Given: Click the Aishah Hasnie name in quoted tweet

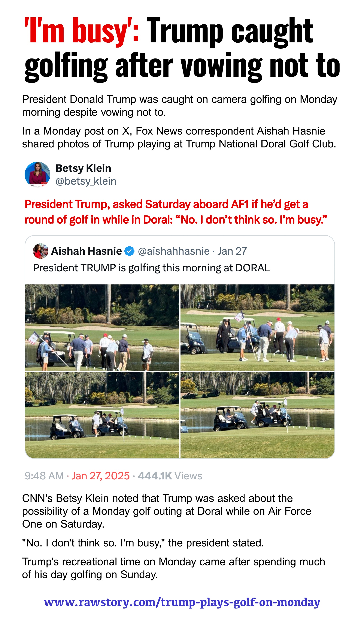Looking at the screenshot, I should point(87,251).
